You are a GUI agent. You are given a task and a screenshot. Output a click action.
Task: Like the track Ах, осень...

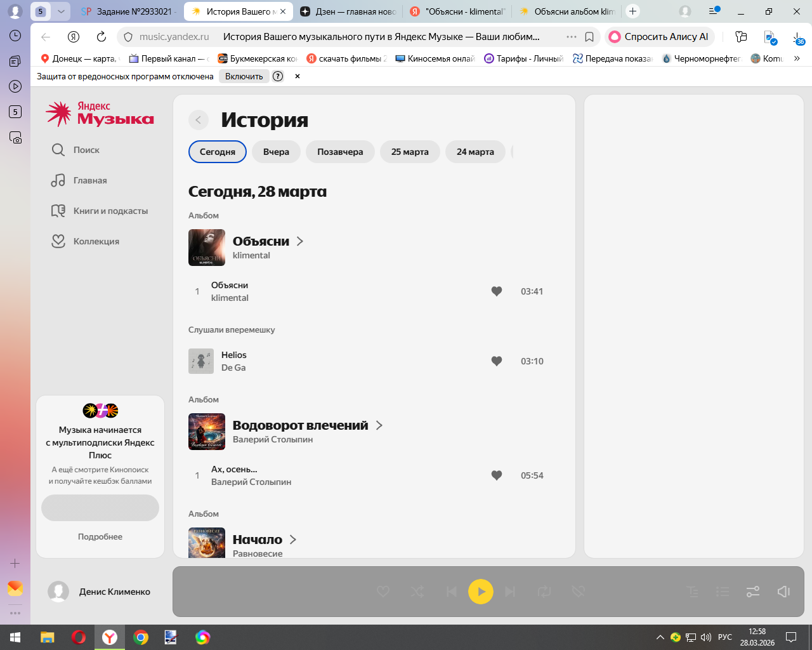[x=497, y=475]
